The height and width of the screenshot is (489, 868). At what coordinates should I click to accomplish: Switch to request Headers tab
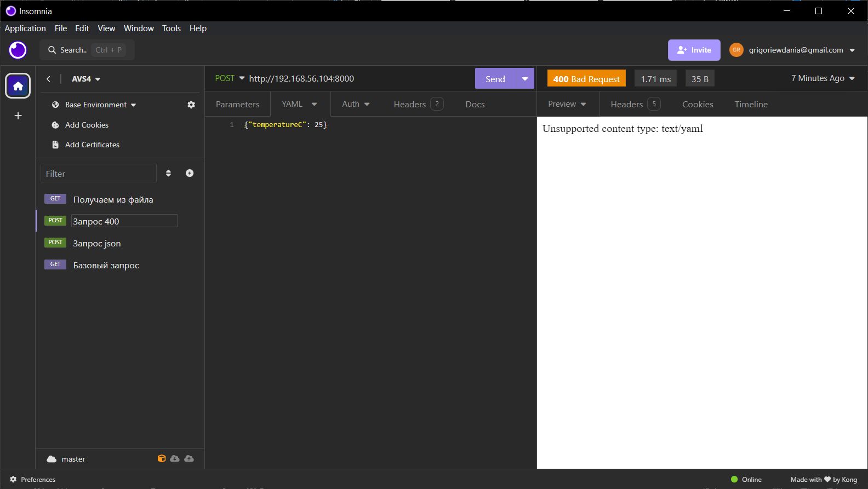(x=419, y=104)
